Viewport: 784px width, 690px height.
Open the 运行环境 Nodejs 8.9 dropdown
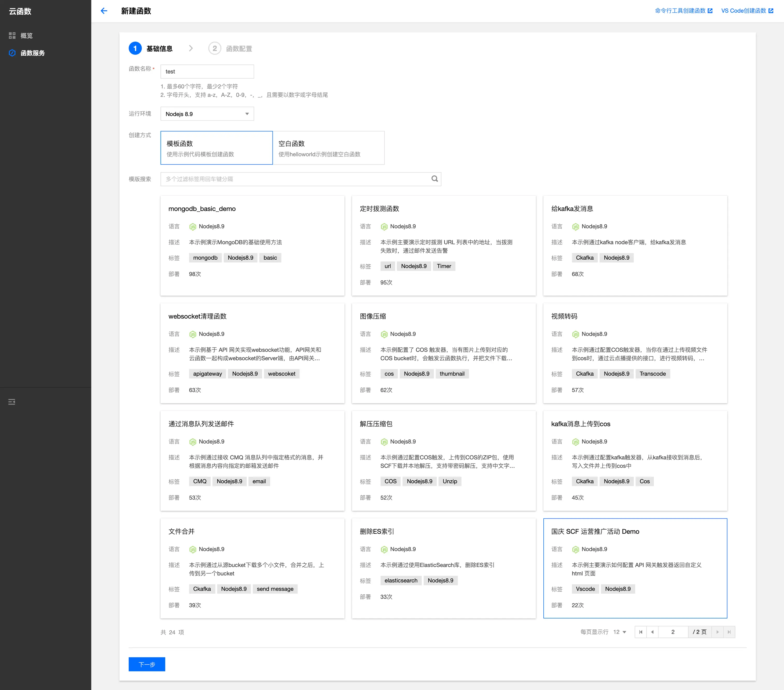pos(207,114)
